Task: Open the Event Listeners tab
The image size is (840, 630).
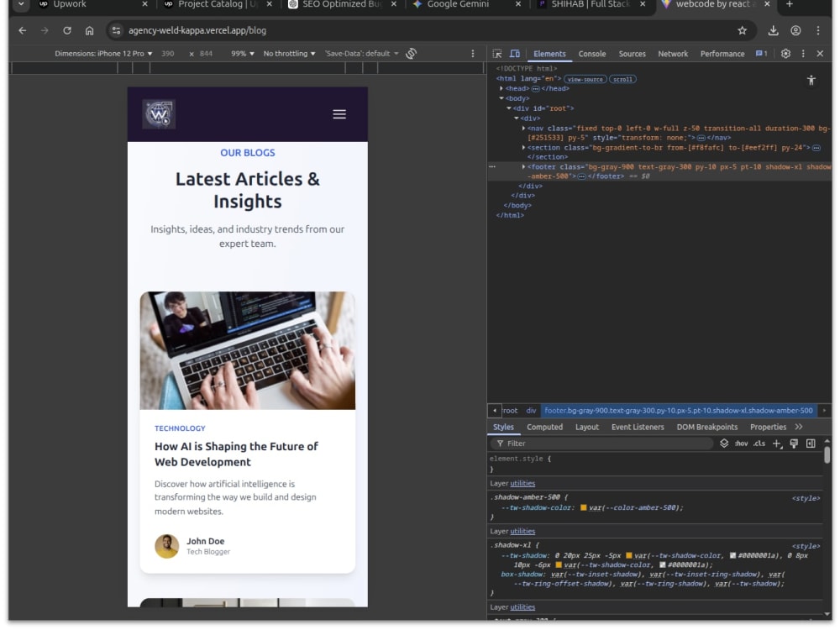Action: pyautogui.click(x=638, y=428)
